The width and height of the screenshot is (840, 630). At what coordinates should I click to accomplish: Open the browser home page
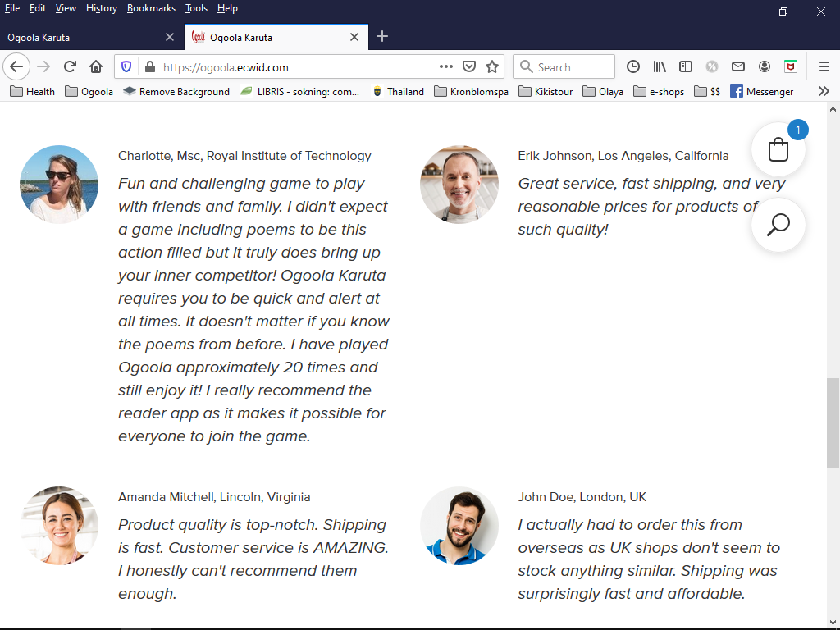(96, 67)
